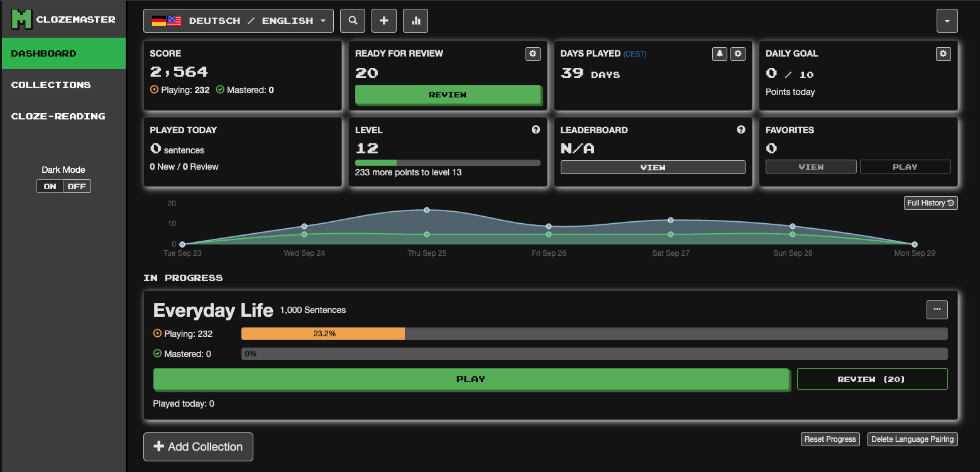Go to Collections in sidebar
This screenshot has width=980, height=472.
point(51,85)
